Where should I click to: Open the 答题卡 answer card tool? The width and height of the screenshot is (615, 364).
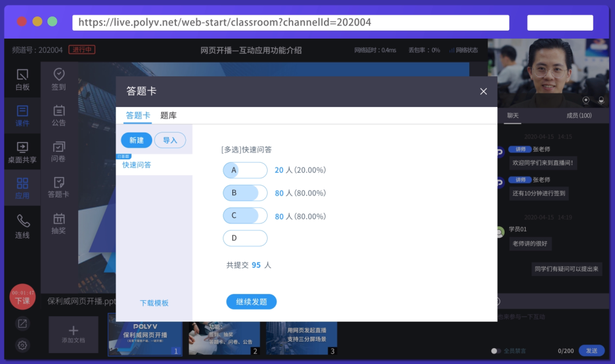[x=58, y=188]
